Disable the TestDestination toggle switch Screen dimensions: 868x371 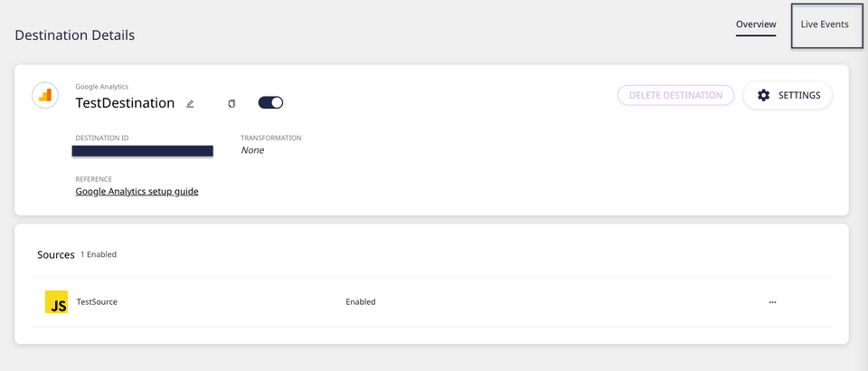click(271, 103)
